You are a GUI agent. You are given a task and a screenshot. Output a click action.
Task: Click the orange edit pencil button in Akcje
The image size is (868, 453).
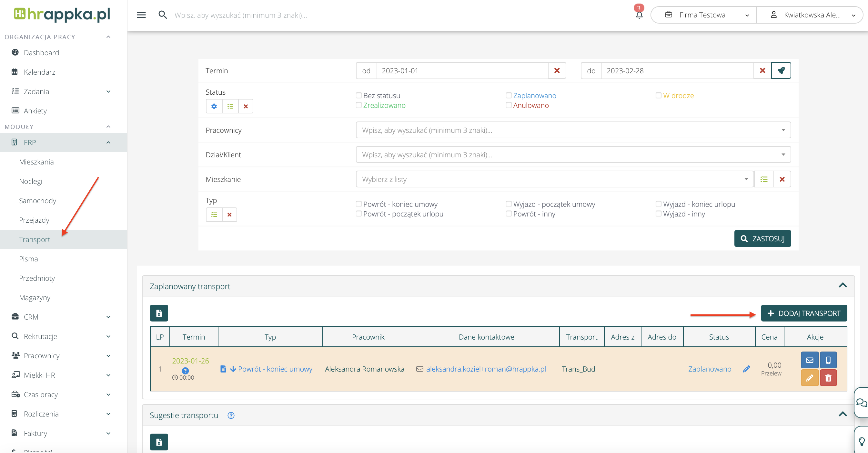coord(809,378)
